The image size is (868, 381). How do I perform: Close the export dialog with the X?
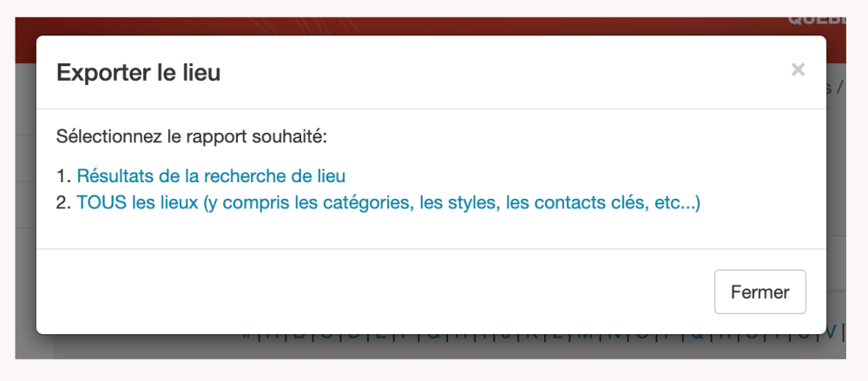[x=798, y=70]
